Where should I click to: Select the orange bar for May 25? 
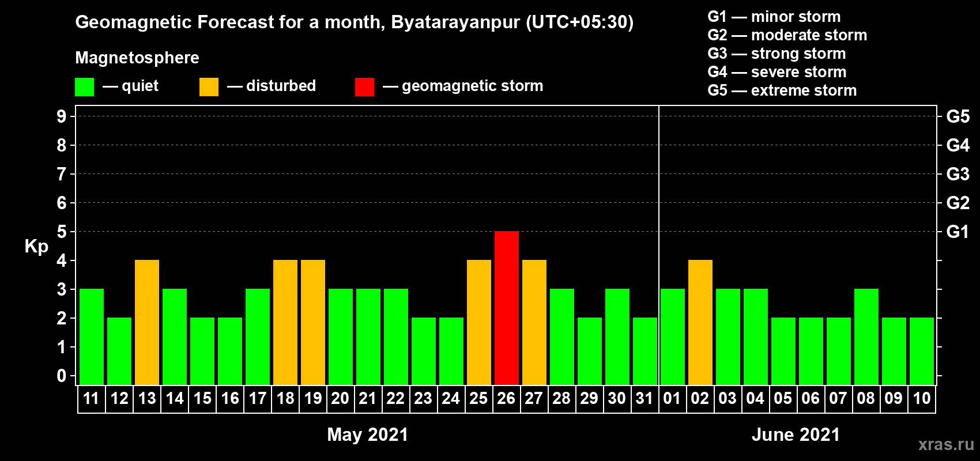[x=479, y=323]
